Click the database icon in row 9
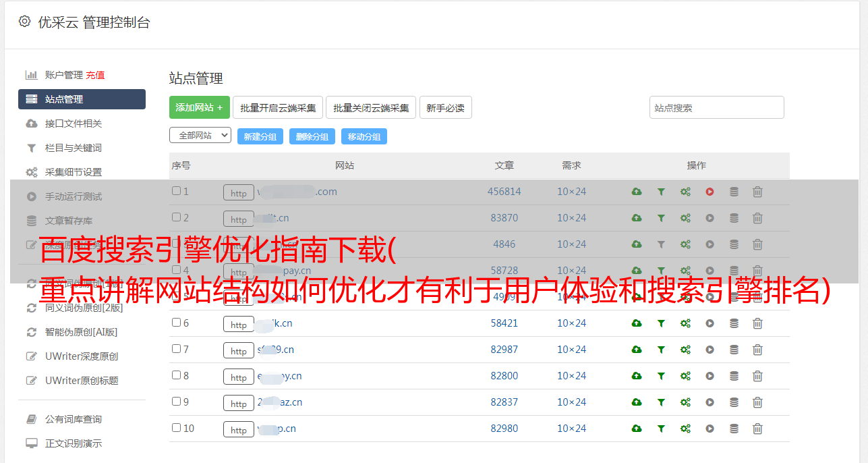 coord(734,402)
